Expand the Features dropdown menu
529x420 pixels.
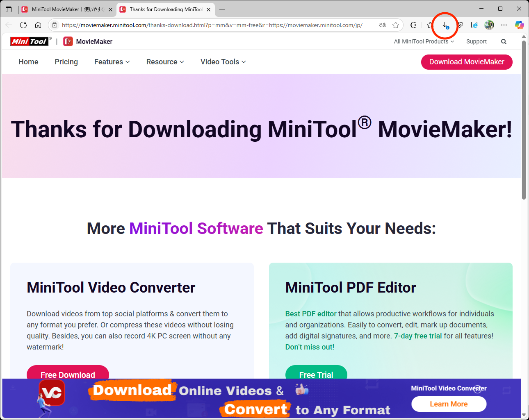[112, 62]
